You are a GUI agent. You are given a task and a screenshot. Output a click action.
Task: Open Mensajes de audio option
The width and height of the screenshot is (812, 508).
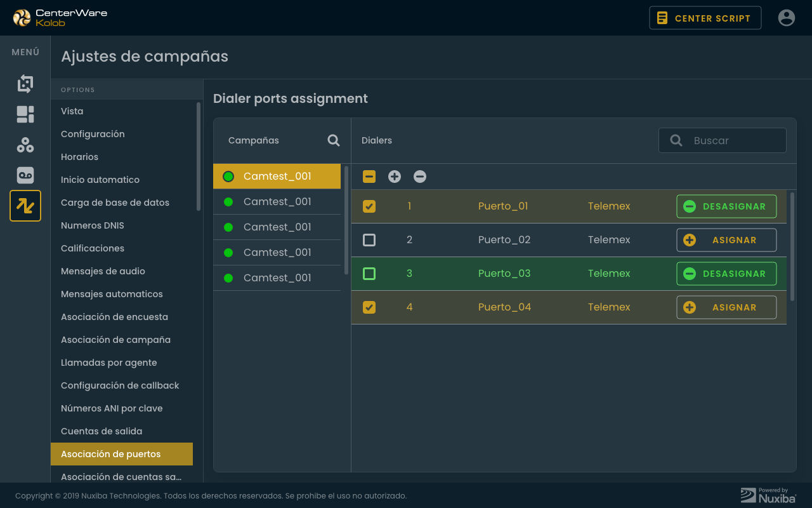coord(122,271)
